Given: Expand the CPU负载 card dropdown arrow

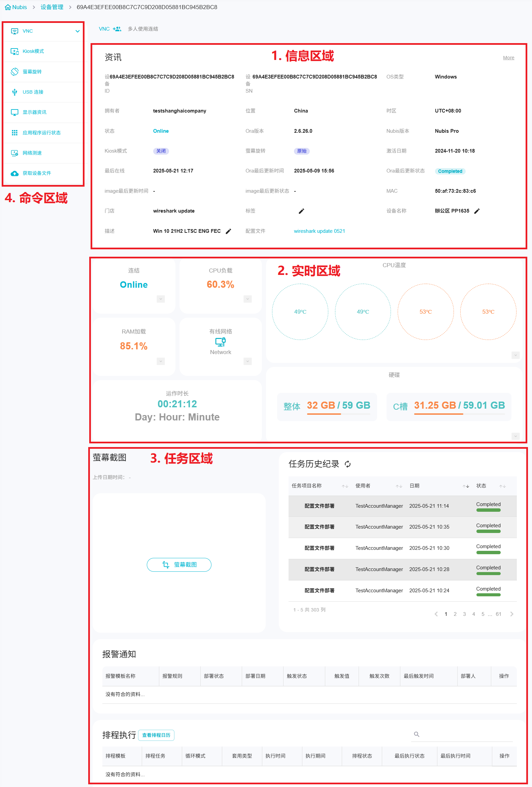Looking at the screenshot, I should [x=248, y=299].
